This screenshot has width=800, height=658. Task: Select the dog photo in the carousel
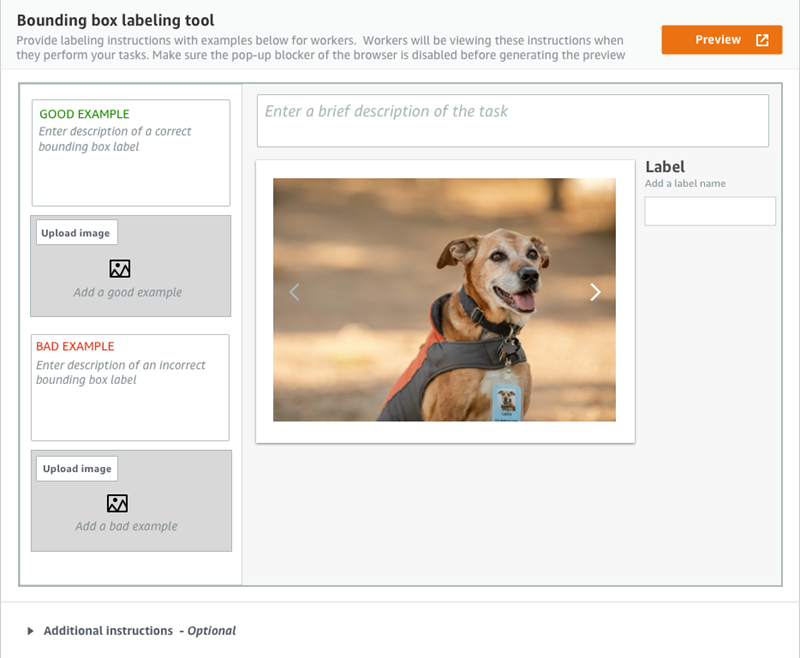pyautogui.click(x=444, y=300)
